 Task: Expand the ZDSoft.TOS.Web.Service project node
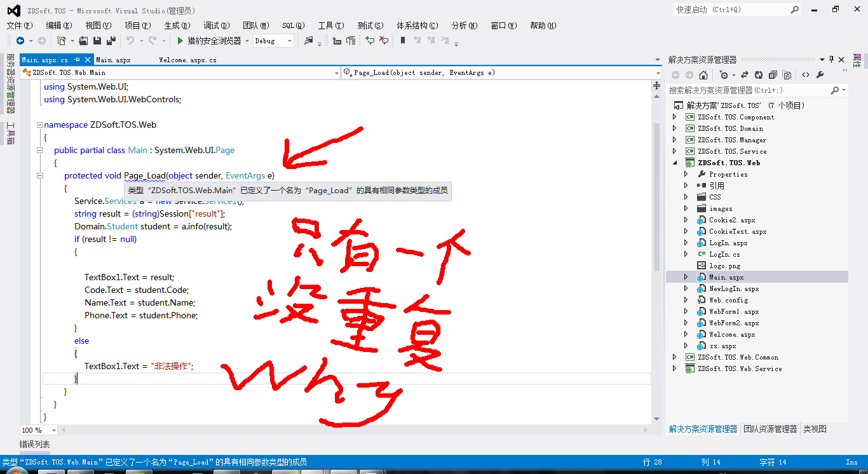pyautogui.click(x=675, y=369)
